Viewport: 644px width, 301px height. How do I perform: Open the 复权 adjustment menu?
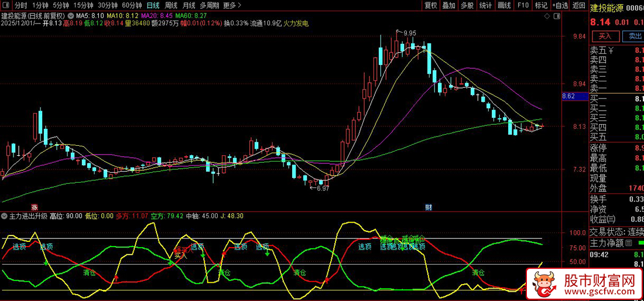[x=431, y=5]
